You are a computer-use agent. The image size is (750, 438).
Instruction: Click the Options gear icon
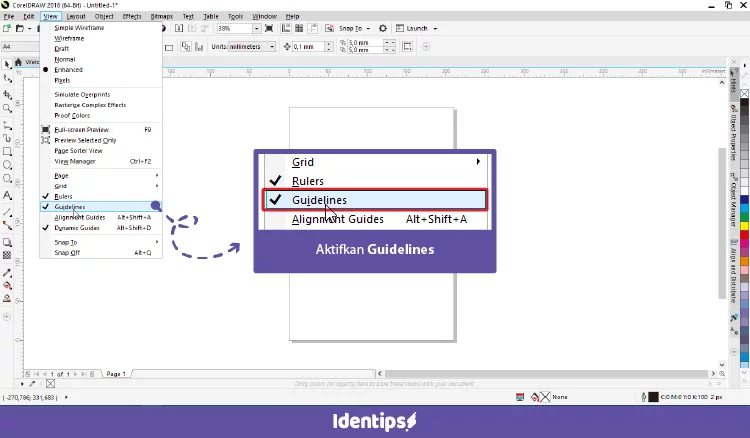tap(383, 29)
